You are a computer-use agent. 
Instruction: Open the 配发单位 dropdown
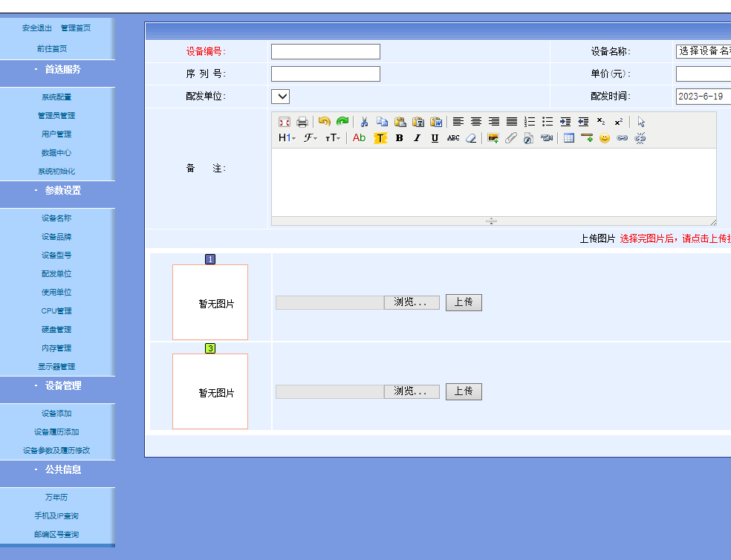point(281,97)
